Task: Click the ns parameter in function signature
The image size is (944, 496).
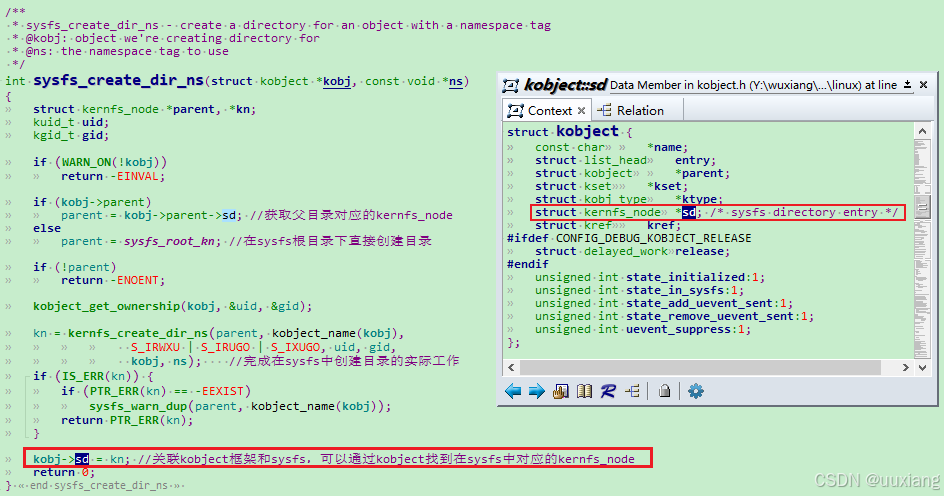Action: click(456, 81)
